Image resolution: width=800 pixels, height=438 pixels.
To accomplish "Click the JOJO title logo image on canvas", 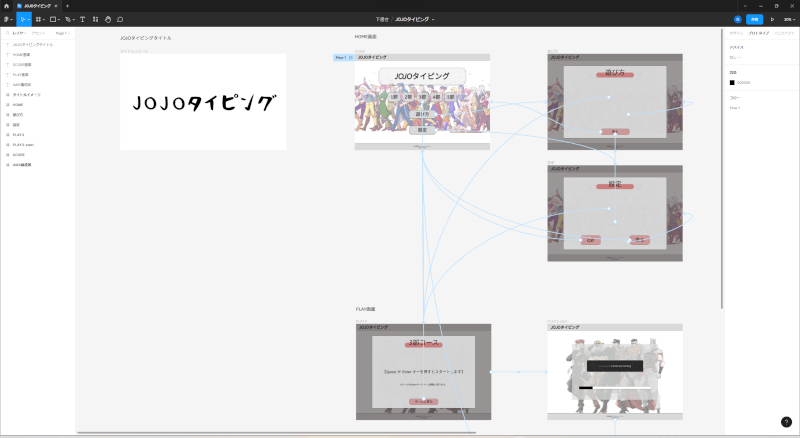I will click(x=204, y=103).
